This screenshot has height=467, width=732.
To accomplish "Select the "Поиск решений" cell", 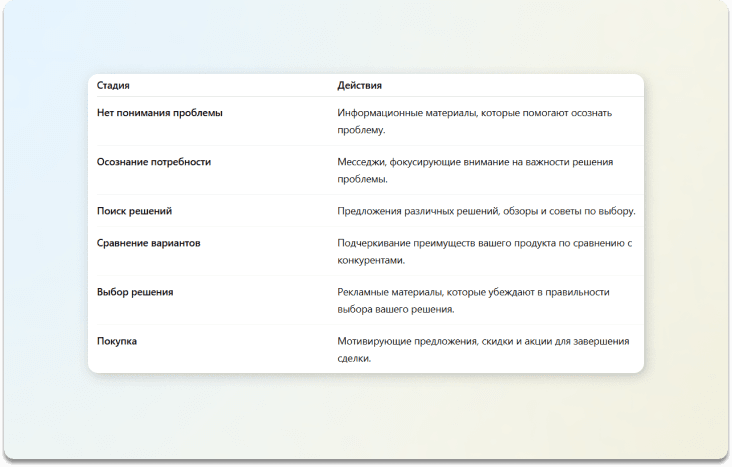I will 134,211.
